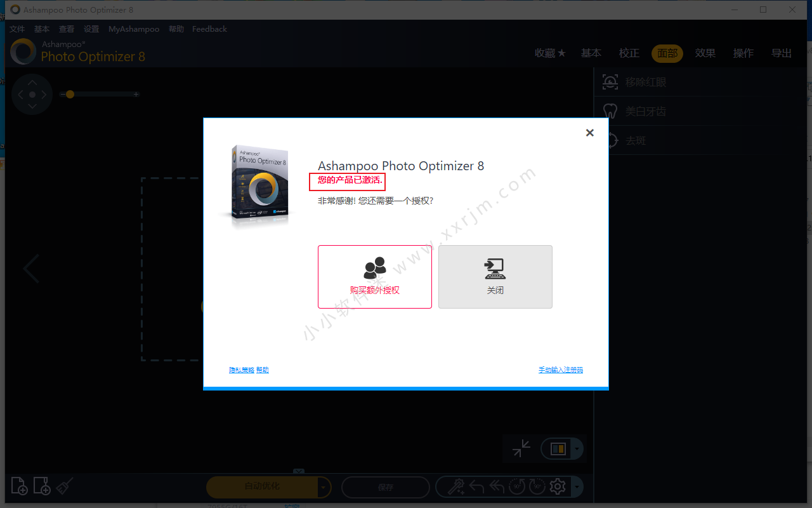This screenshot has height=508, width=812.
Task: Click the zoom-in plus on slider
Action: (x=136, y=95)
